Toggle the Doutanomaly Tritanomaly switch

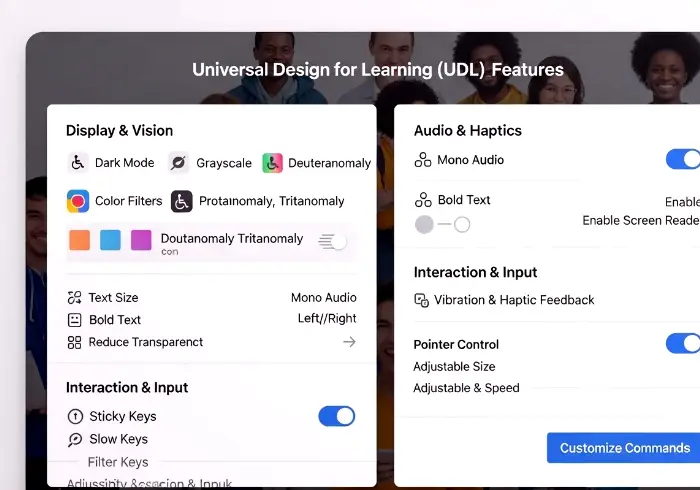[x=333, y=242]
